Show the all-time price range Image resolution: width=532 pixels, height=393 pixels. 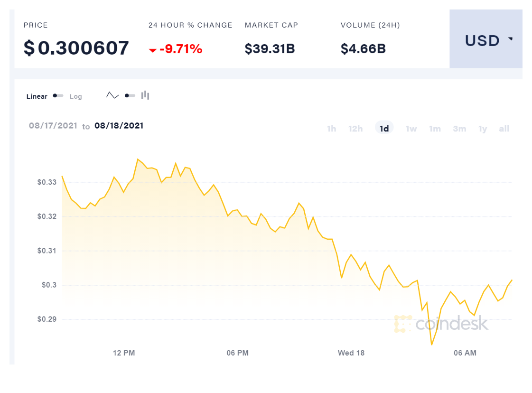pyautogui.click(x=504, y=129)
